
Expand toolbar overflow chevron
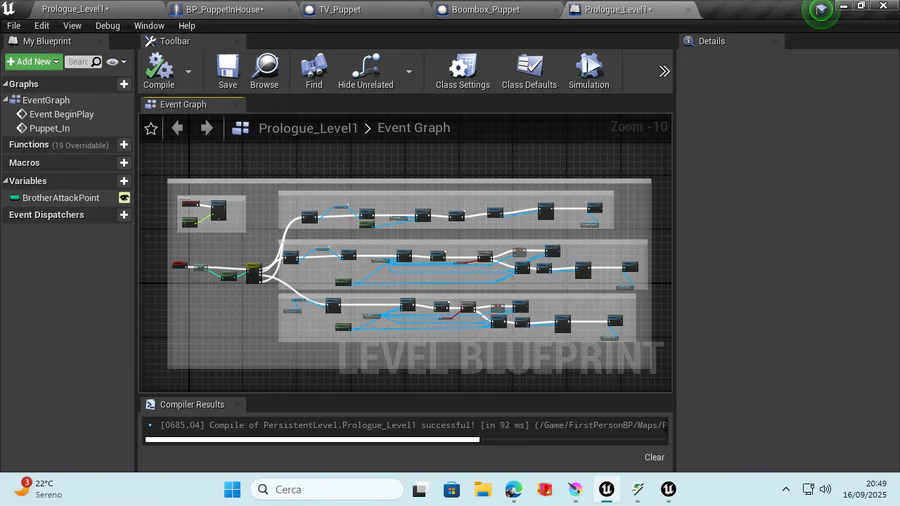pyautogui.click(x=664, y=71)
